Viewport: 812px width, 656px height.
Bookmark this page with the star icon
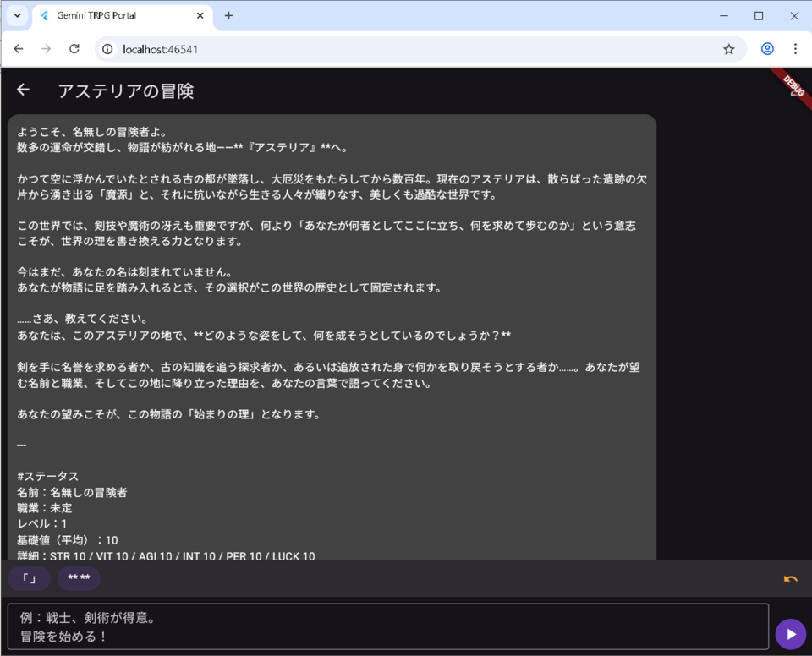click(728, 49)
